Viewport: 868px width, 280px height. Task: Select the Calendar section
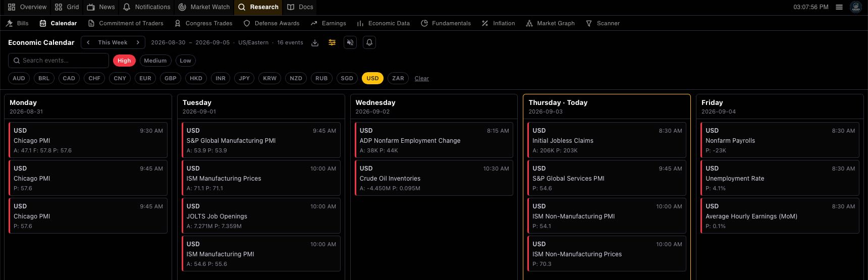59,23
